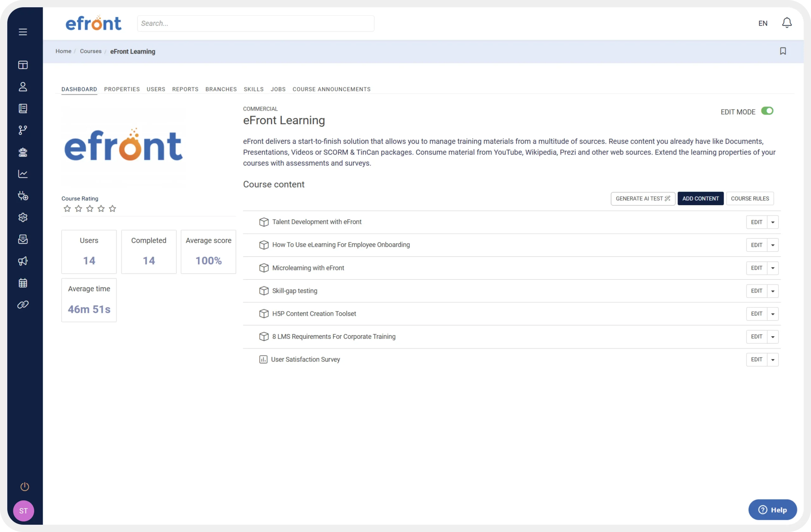Screen dimensions: 811x532
Task: Switch to the Branches tab
Action: (x=221, y=89)
